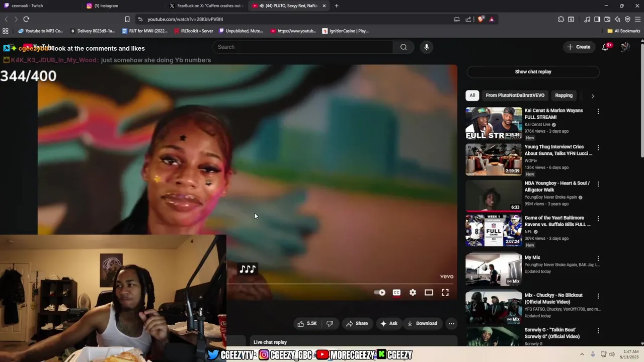644x362 pixels.
Task: Open options for Mix - Chuckyy No Blickout
Action: pyautogui.click(x=598, y=296)
